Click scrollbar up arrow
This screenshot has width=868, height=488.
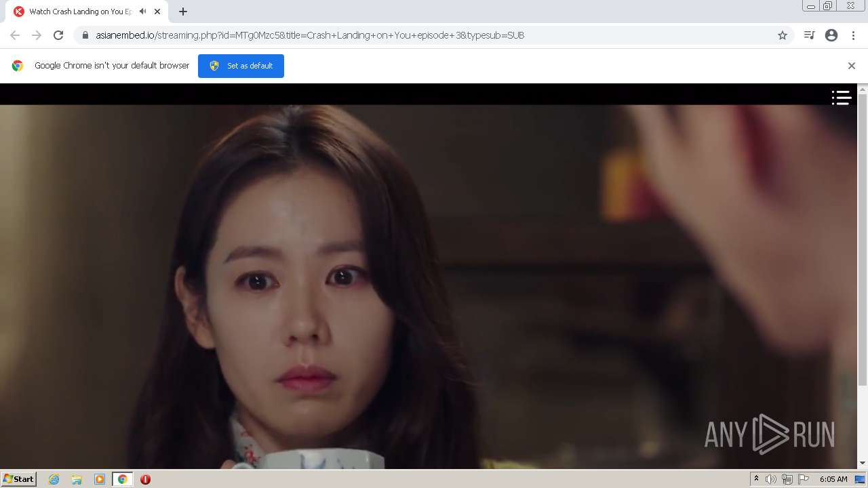(863, 89)
